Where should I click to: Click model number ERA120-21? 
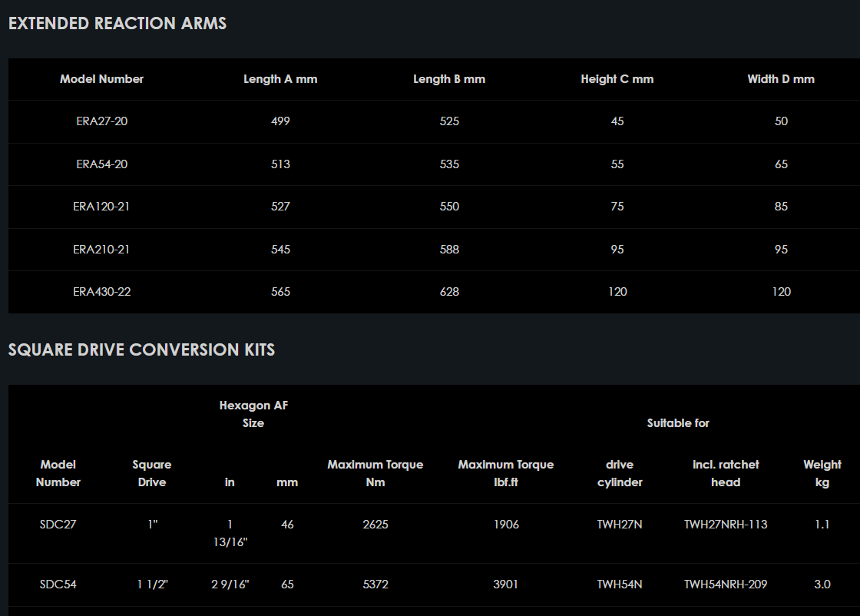point(101,207)
